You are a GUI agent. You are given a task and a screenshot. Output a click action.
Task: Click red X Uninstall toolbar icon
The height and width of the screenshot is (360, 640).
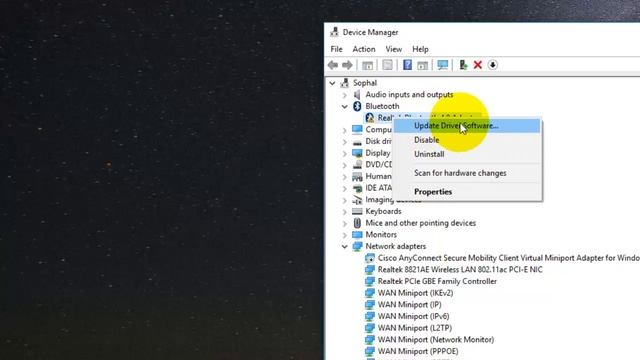click(x=478, y=65)
